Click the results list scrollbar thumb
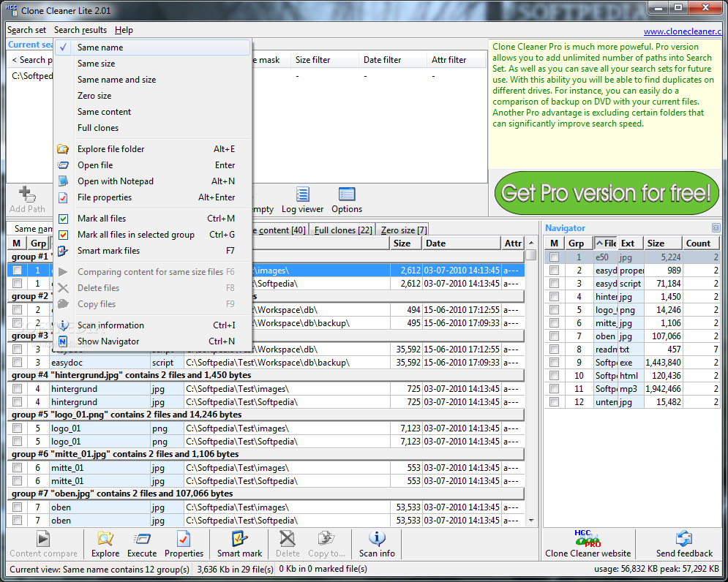This screenshot has width=728, height=582. tap(531, 254)
